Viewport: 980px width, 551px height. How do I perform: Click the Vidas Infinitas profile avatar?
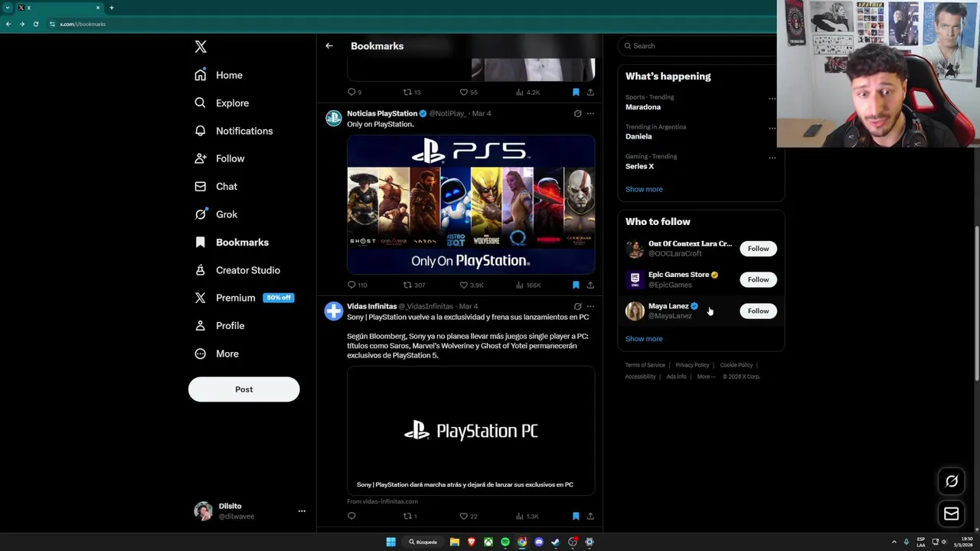[x=333, y=311]
